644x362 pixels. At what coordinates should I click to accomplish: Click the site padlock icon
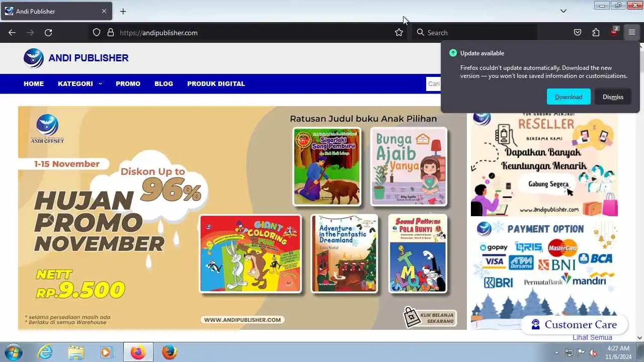point(111,33)
